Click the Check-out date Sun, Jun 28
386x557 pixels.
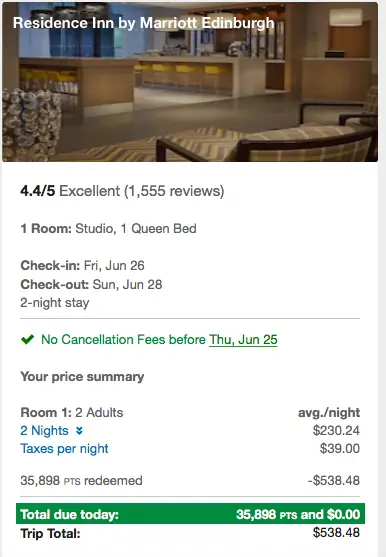127,285
